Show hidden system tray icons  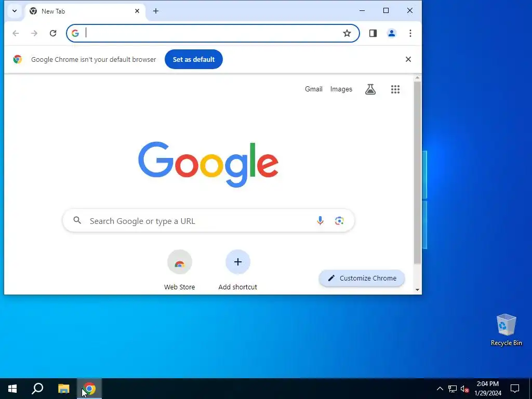440,389
